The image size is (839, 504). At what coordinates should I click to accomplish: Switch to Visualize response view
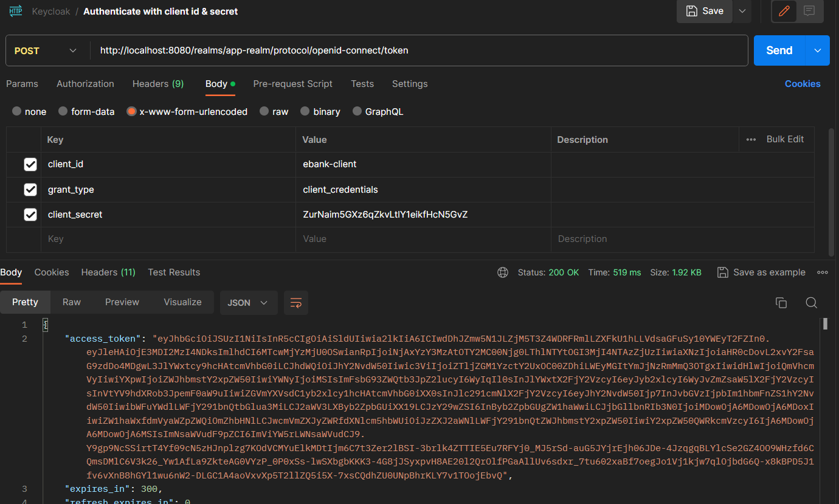(x=182, y=302)
